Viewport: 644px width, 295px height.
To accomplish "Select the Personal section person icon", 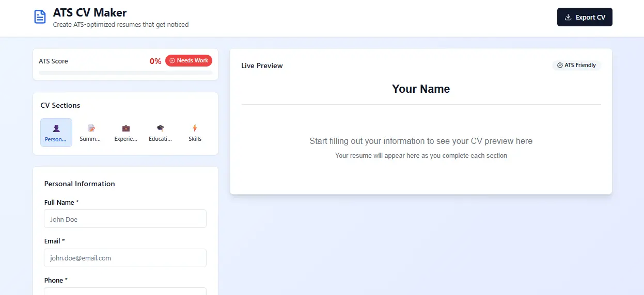I will (x=56, y=128).
